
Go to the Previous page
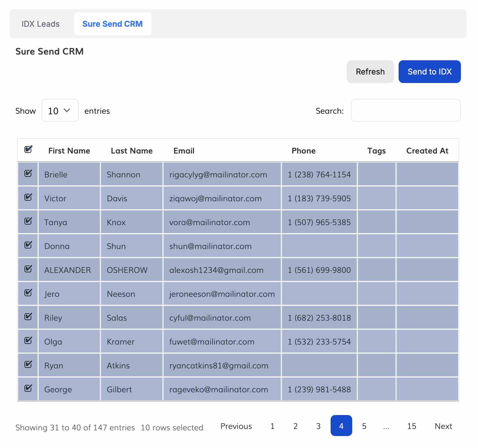coord(236,426)
